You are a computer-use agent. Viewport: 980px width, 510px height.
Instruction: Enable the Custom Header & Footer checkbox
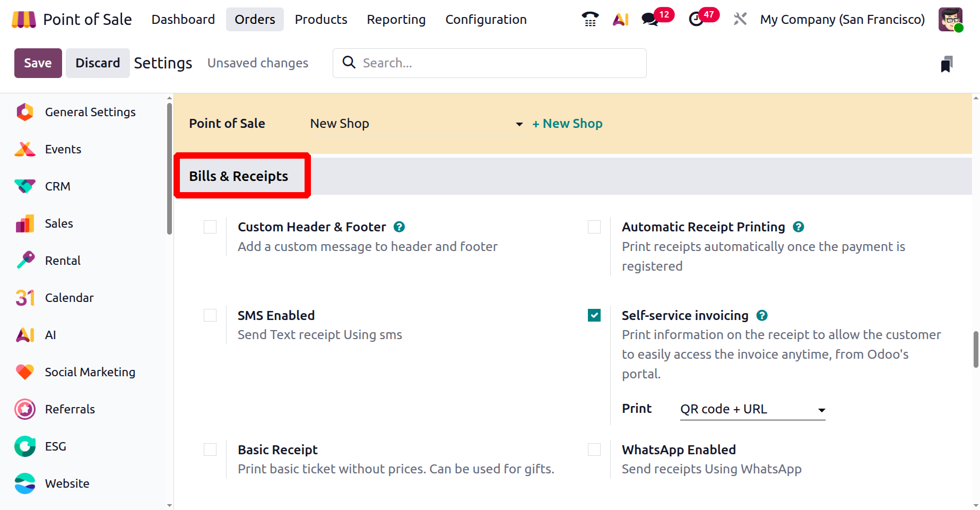210,227
